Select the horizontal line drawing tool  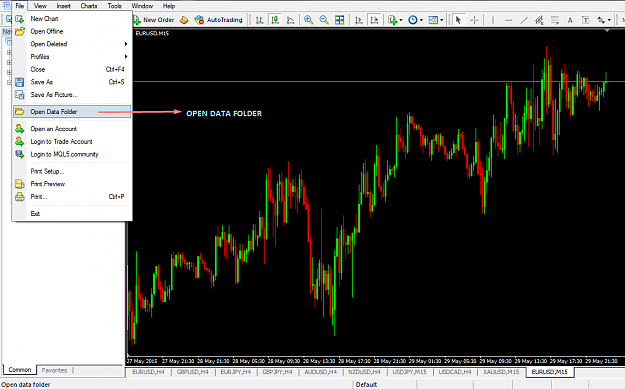coord(508,20)
